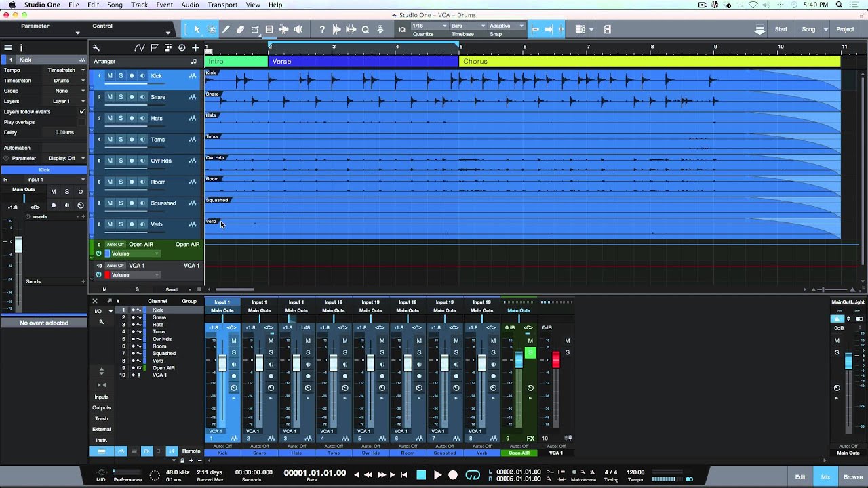Enable the Play overlaps checkbox

[82, 122]
